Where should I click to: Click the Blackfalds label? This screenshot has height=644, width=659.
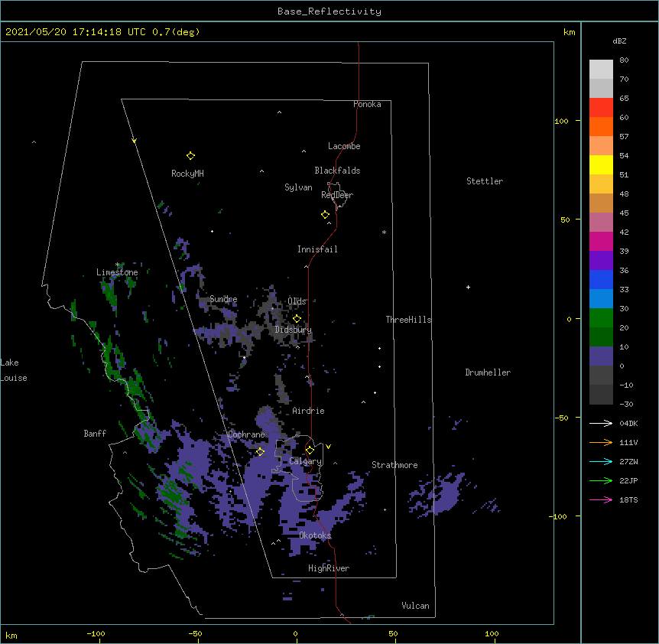point(337,171)
